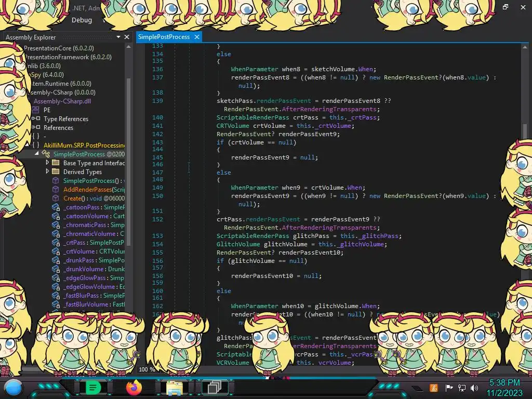Screen dimensions: 532x399
Task: Click the _drunkVolume field icon
Action: click(x=56, y=269)
